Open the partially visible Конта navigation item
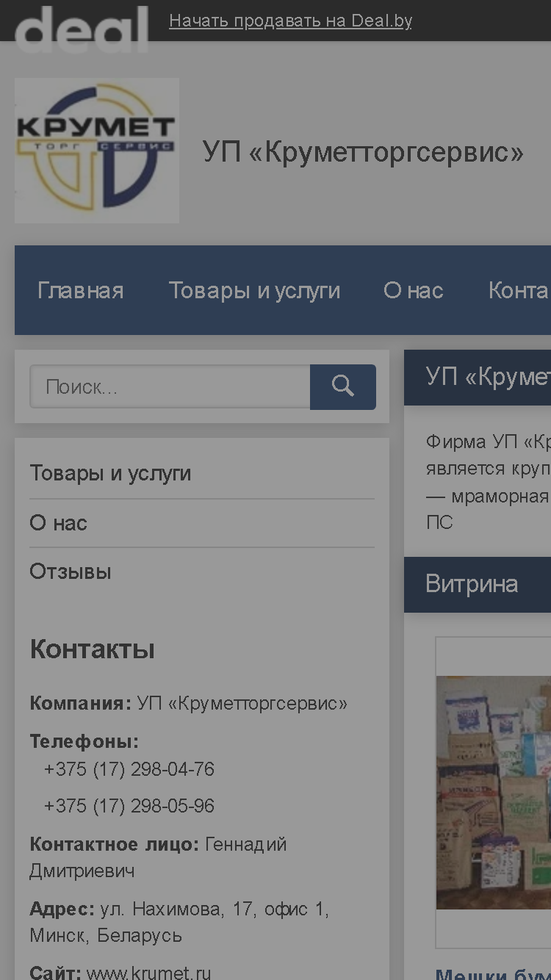This screenshot has height=980, width=551. (x=519, y=290)
